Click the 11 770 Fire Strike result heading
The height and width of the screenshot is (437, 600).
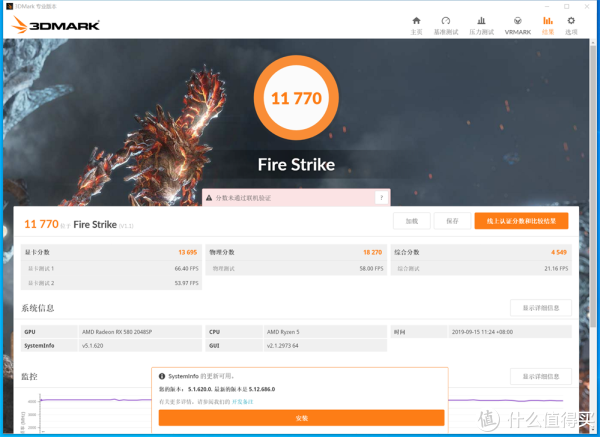point(78,224)
